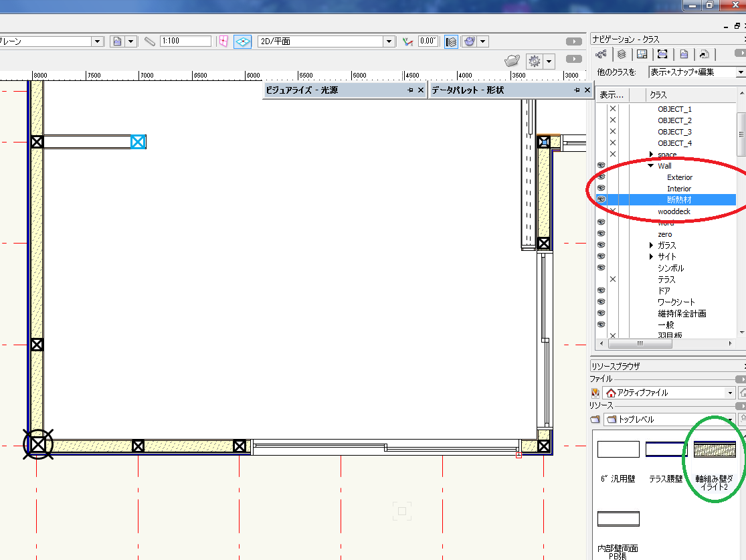Pin the ビジュアライズ - 光源 palette
This screenshot has height=560, width=746.
coord(410,90)
